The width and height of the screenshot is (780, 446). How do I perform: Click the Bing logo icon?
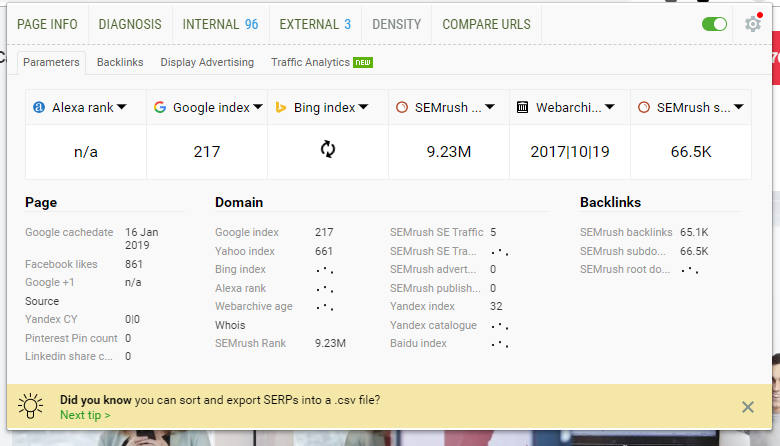point(281,107)
